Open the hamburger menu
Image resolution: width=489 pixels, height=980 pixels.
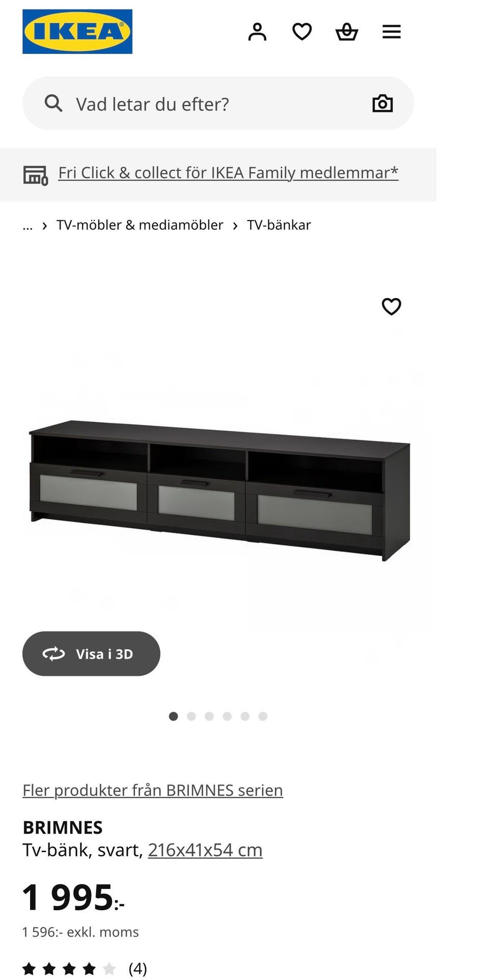coord(392,32)
